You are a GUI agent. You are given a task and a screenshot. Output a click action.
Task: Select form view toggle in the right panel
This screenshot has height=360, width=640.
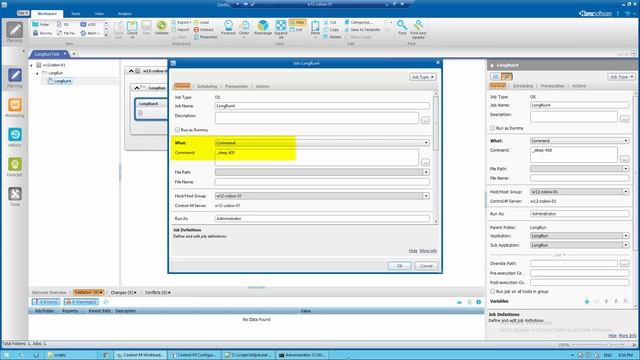(495, 77)
